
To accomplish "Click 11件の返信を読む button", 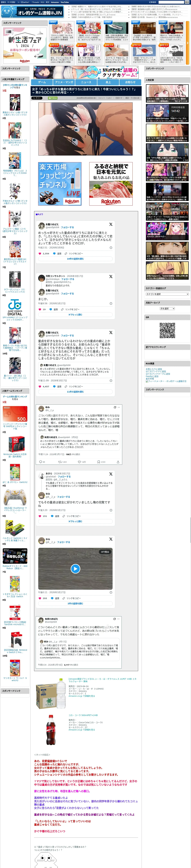I will pos(75,392).
